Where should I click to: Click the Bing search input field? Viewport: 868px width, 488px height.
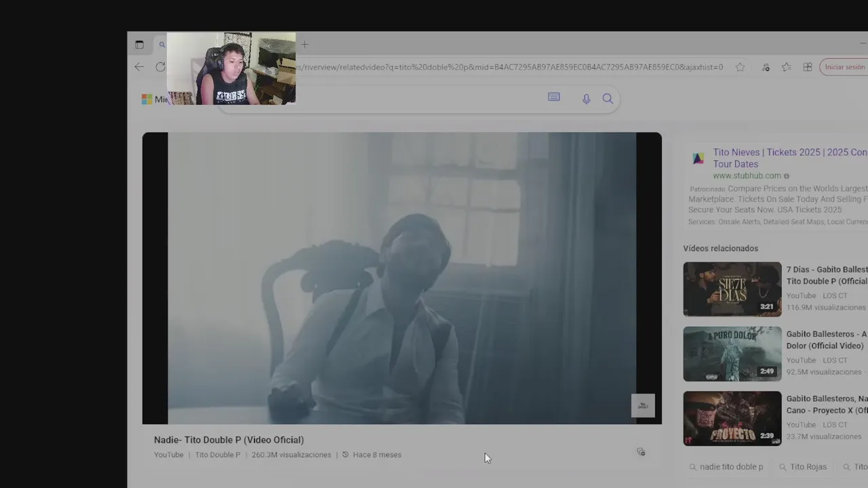point(420,99)
